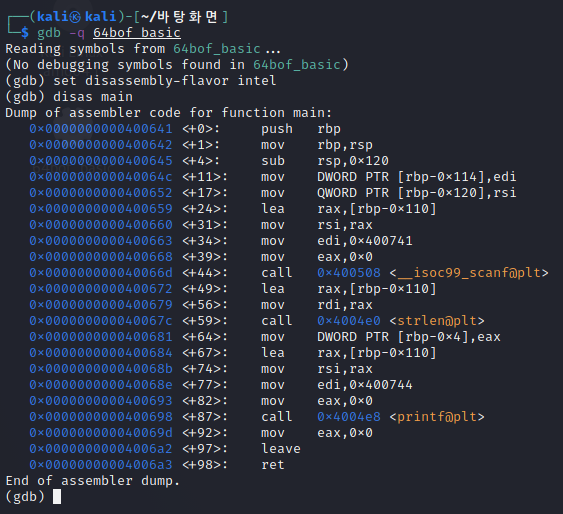Viewport: 563px width, 514px height.
Task: Click the address 0x000000000040067c
Action: click(x=101, y=321)
